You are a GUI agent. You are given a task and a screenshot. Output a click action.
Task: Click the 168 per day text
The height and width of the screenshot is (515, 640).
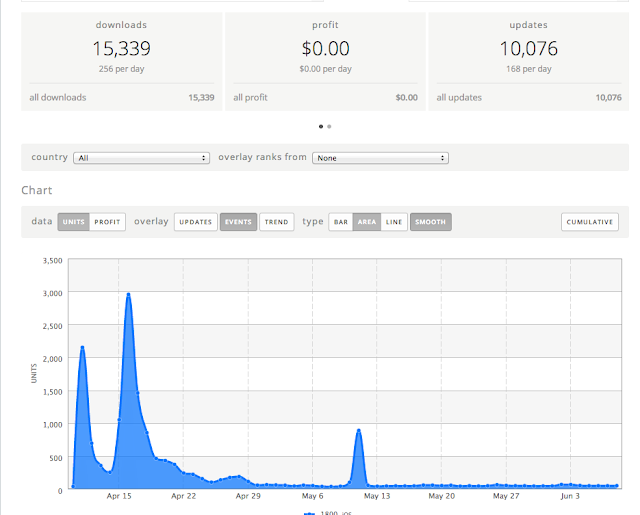coord(529,69)
